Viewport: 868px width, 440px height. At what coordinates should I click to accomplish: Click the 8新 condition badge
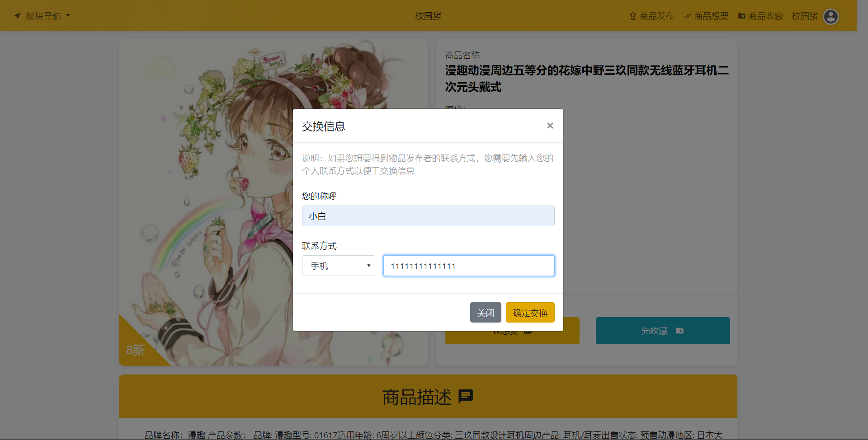(136, 350)
